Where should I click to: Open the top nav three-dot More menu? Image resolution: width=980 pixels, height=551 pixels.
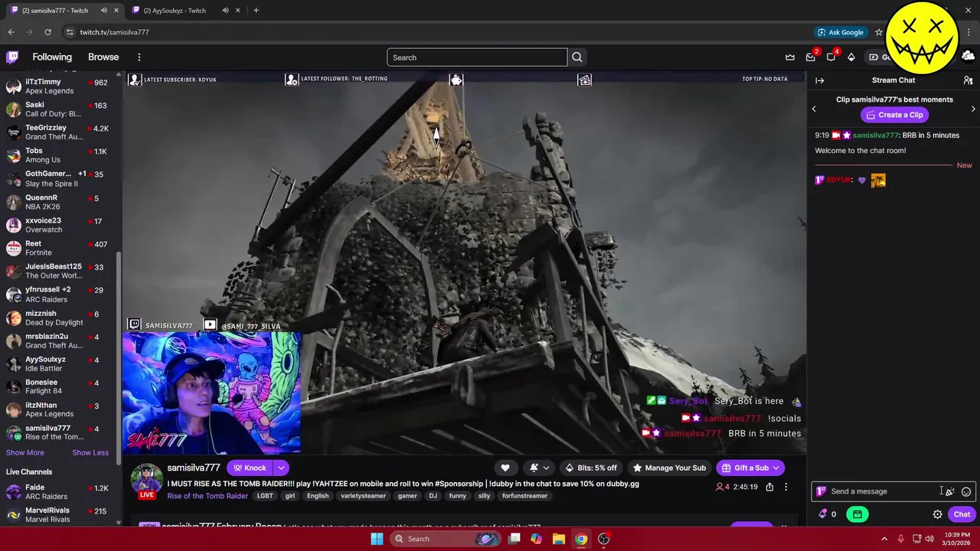coord(139,57)
